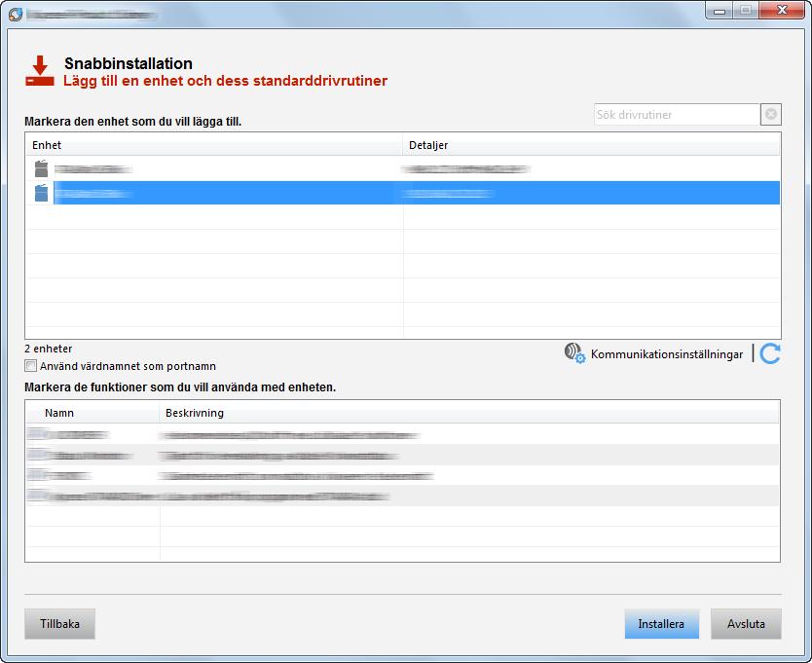
Task: Refresh the device list
Action: 770,353
